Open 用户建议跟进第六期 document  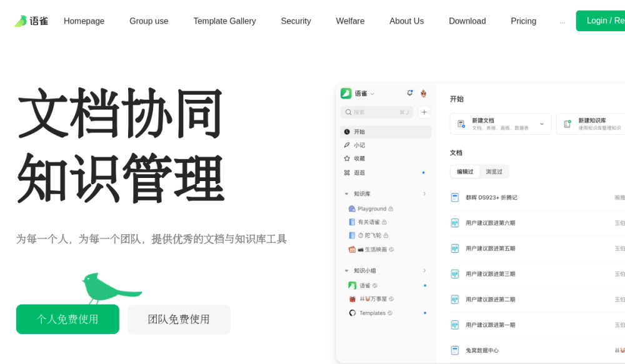click(x=491, y=223)
